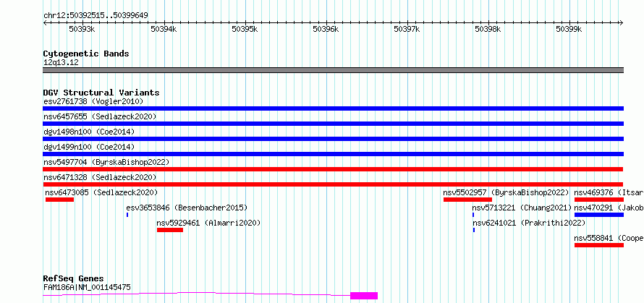The height and width of the screenshot is (303, 644).
Task: Click the esv2761738 (Vogler2010) label
Action: (93, 101)
